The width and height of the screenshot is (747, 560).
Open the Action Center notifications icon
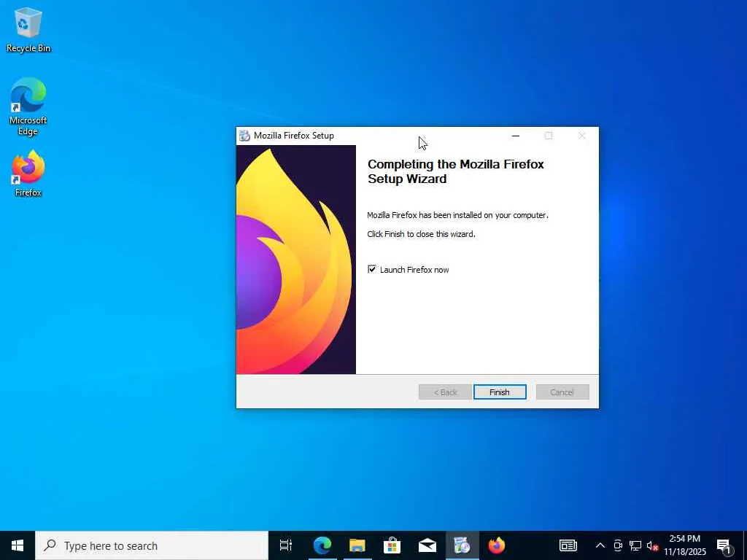point(724,545)
